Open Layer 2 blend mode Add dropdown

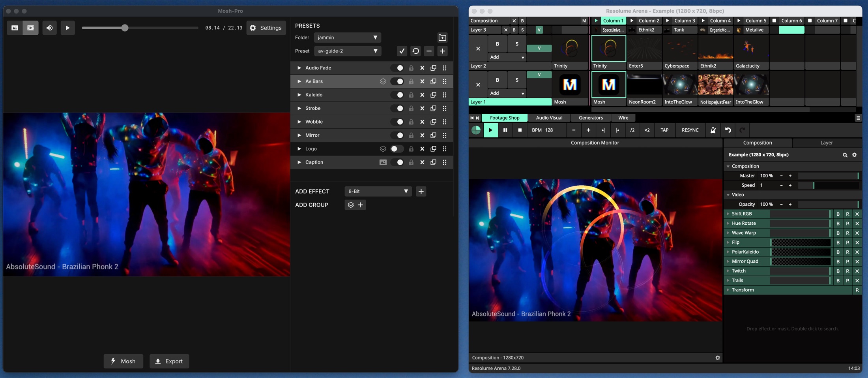point(507,57)
